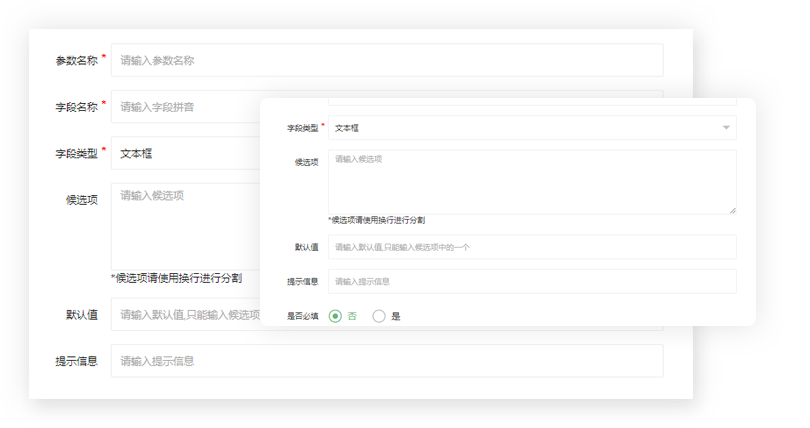Click the 提示信息 input in the background form
The height and width of the screenshot is (428, 810).
coord(386,361)
